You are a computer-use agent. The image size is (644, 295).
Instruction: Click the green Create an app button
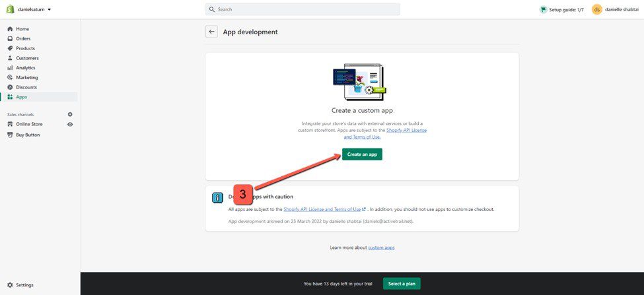(362, 154)
